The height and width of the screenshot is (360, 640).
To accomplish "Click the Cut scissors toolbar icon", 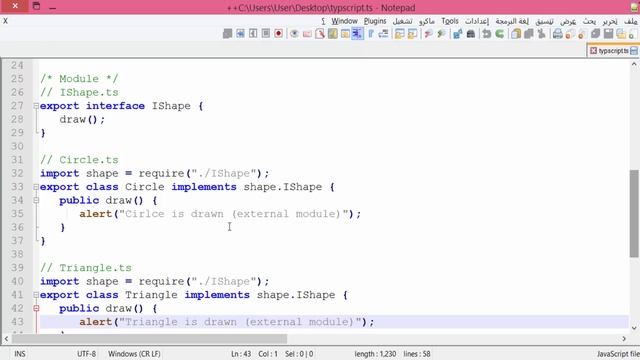I will (542, 34).
